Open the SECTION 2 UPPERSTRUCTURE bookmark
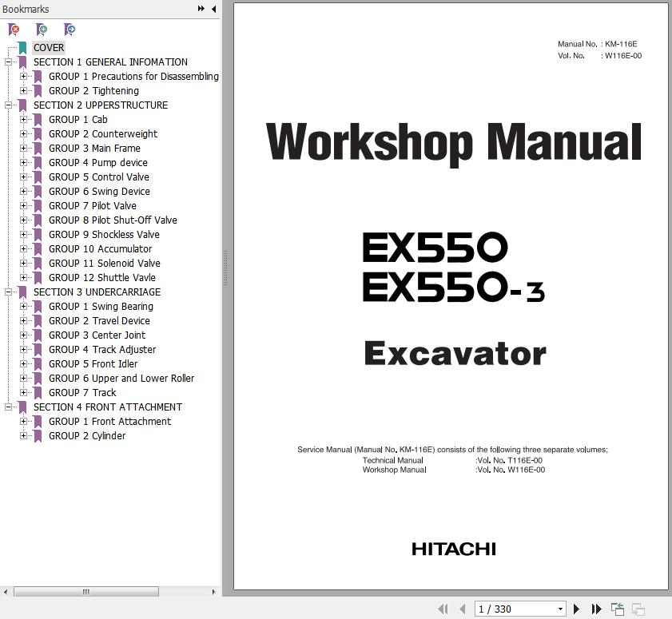The image size is (672, 619). tap(101, 105)
